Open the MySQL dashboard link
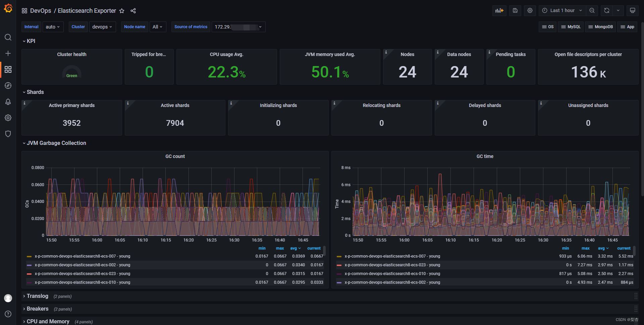The width and height of the screenshot is (644, 325). tap(571, 27)
